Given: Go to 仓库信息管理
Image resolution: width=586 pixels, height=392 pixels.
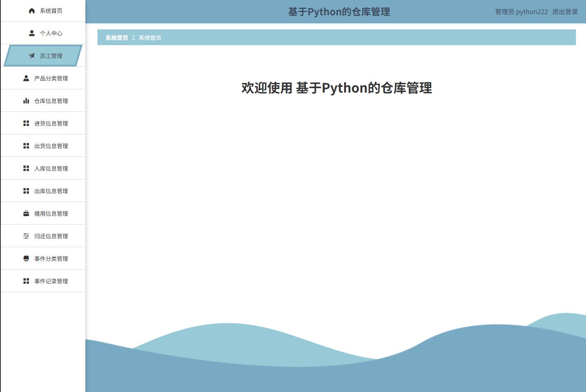Looking at the screenshot, I should point(43,101).
